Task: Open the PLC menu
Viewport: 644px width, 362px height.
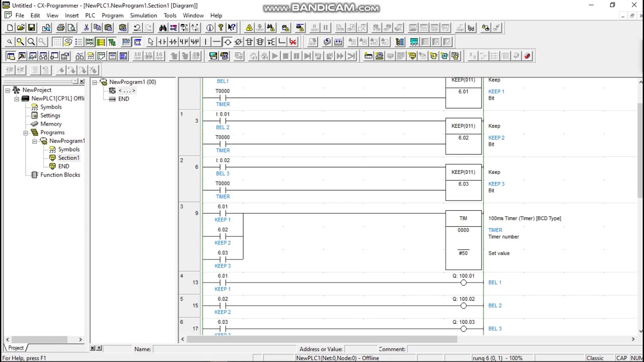Action: 90,16
